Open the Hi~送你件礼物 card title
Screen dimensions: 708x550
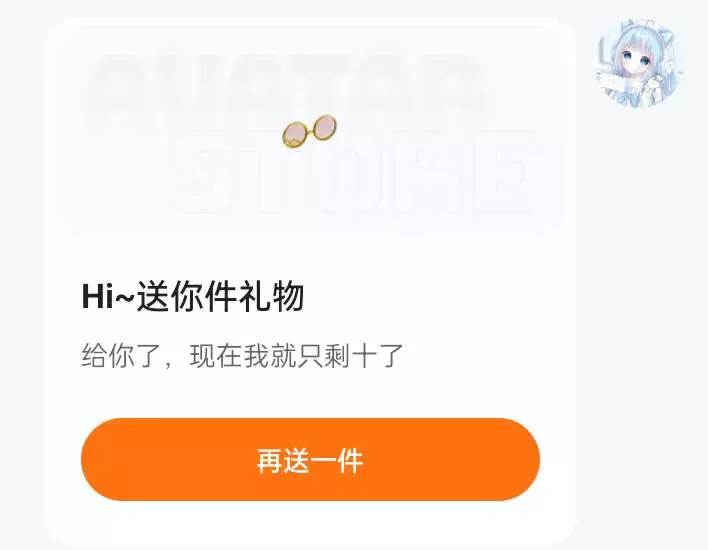[x=193, y=297]
